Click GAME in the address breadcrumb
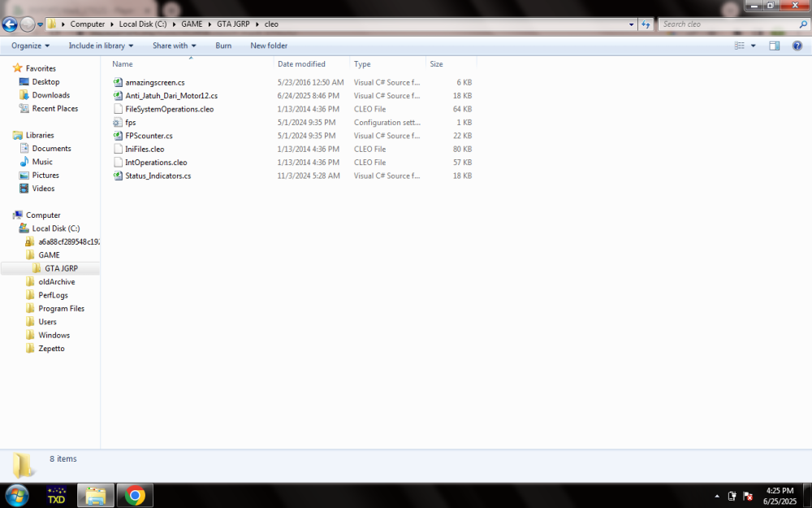 [192, 24]
